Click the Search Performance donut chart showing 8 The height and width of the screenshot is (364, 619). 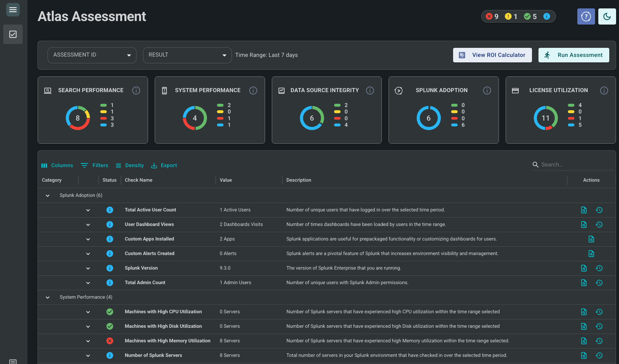tap(78, 118)
